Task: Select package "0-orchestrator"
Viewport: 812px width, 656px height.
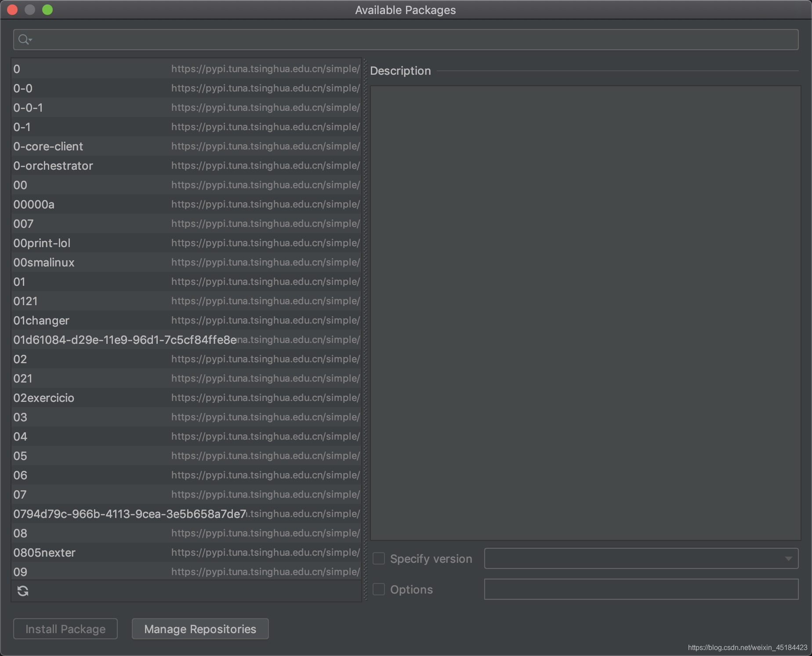Action: (x=186, y=165)
